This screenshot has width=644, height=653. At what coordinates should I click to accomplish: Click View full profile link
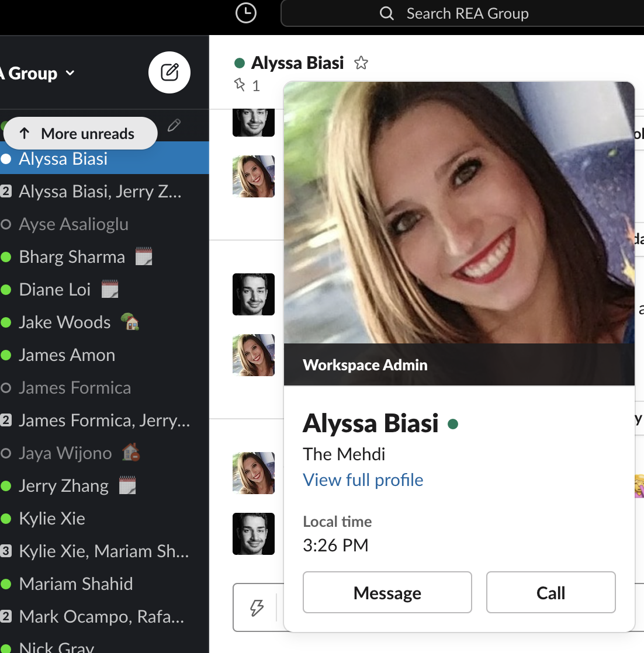pos(363,480)
